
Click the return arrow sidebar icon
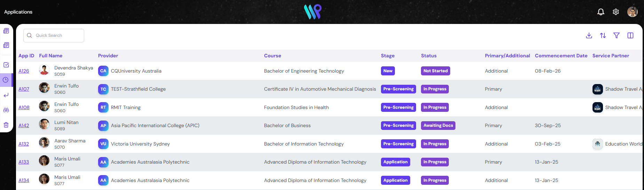(6, 95)
